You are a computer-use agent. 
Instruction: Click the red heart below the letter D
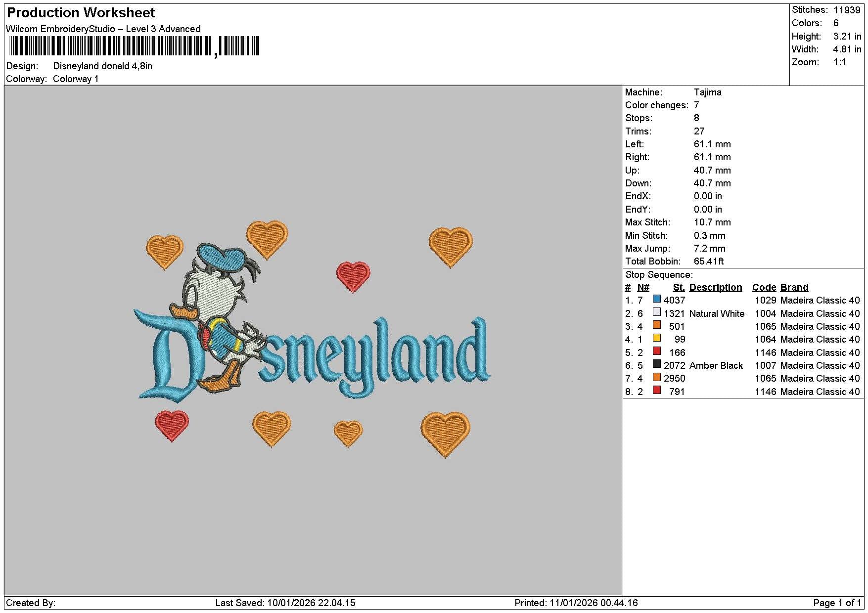[x=172, y=426]
